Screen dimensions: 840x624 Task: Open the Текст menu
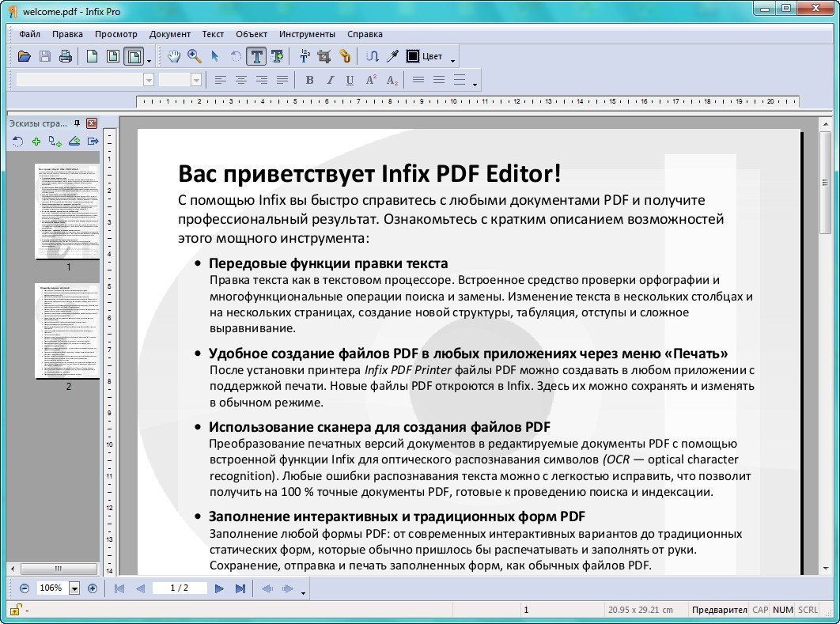point(213,34)
